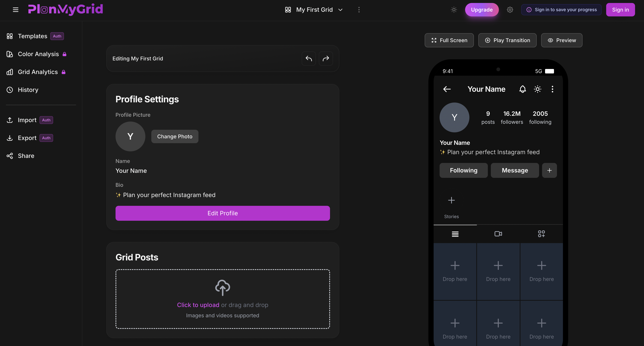The width and height of the screenshot is (644, 346).
Task: Click the undo arrow above Profile Settings
Action: (309, 58)
